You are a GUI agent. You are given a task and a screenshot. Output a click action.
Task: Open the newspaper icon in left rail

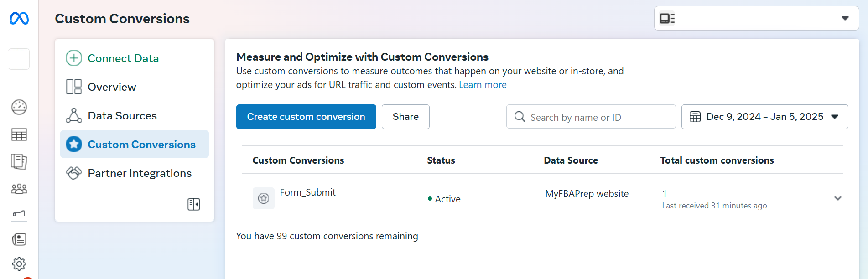19,239
